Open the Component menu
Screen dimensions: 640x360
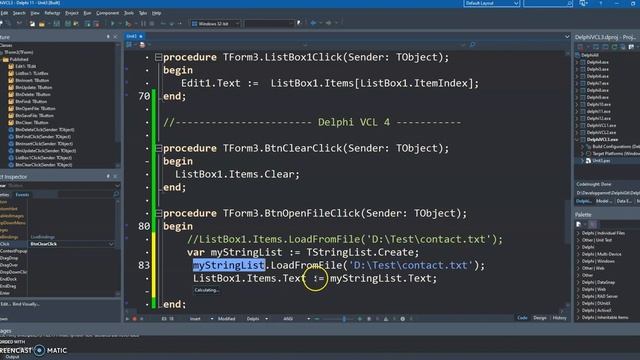point(107,13)
